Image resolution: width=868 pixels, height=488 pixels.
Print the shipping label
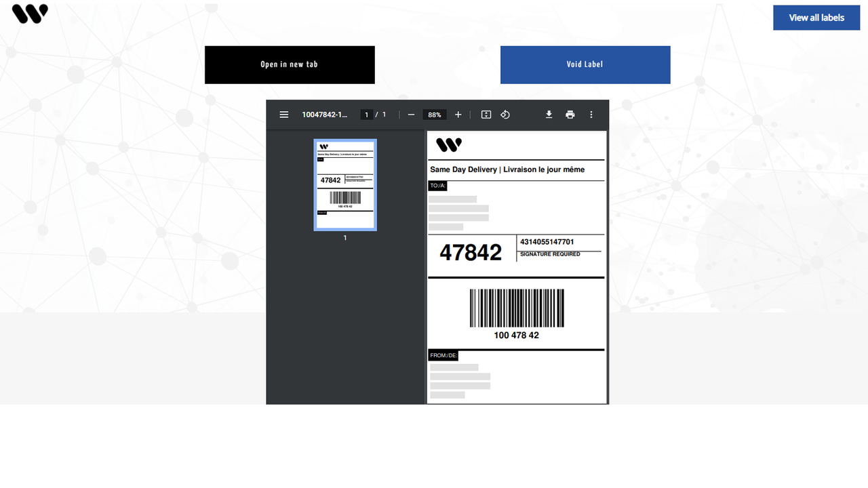click(x=570, y=115)
